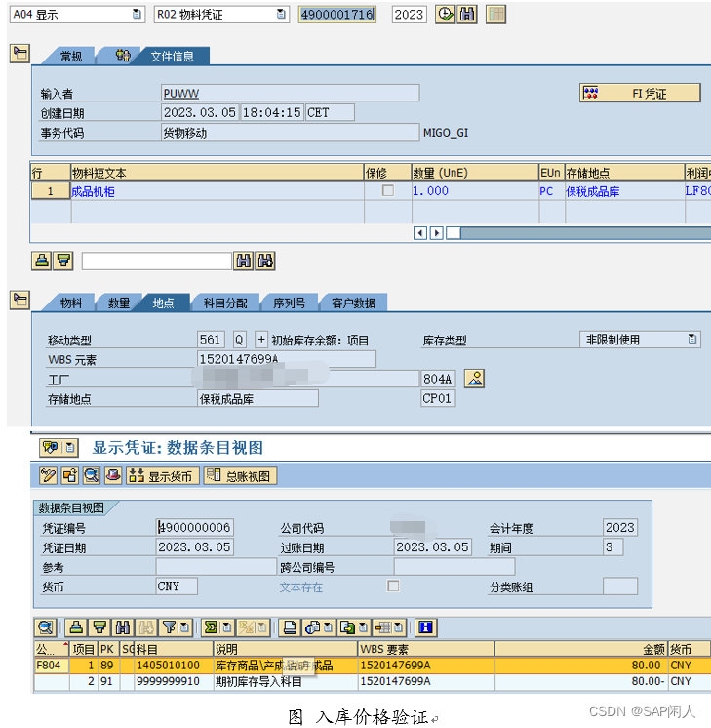Open the 非限制使用 stock type dropdown

coord(691,340)
